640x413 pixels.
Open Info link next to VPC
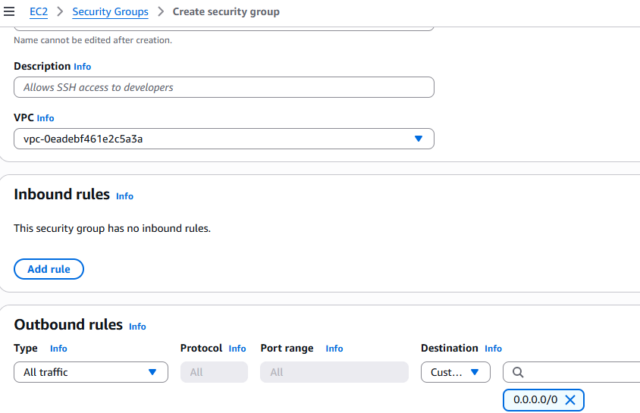pos(46,118)
